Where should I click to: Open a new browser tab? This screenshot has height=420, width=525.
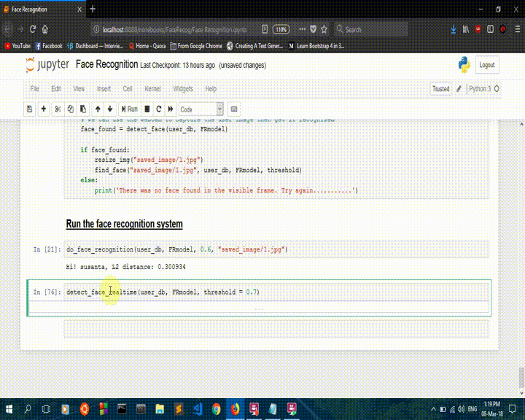tap(93, 9)
